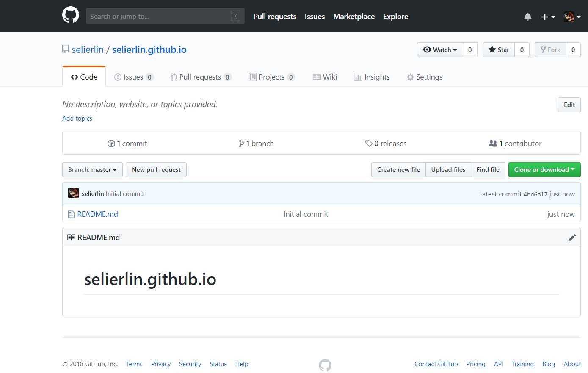Click the branches fork icon
The width and height of the screenshot is (588, 373).
(241, 144)
